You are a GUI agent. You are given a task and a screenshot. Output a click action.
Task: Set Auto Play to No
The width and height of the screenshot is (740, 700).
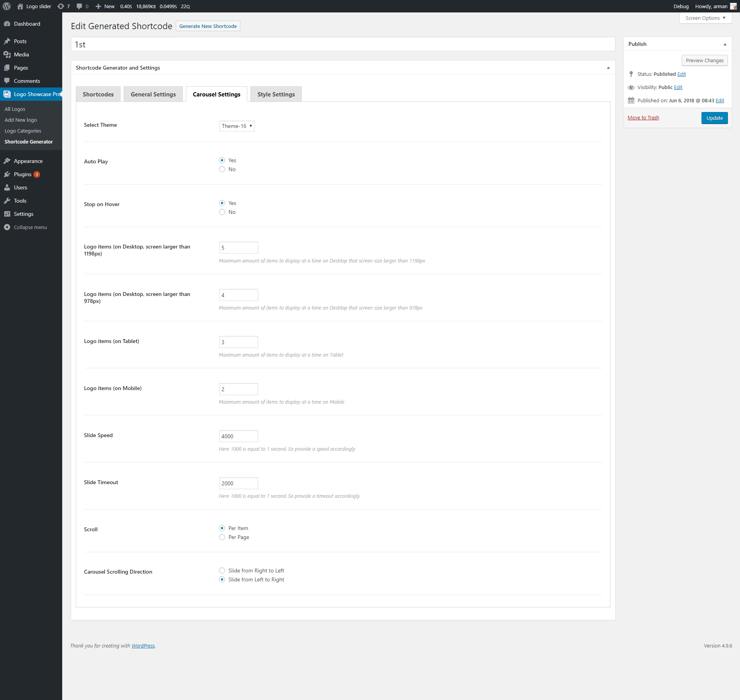pyautogui.click(x=222, y=169)
